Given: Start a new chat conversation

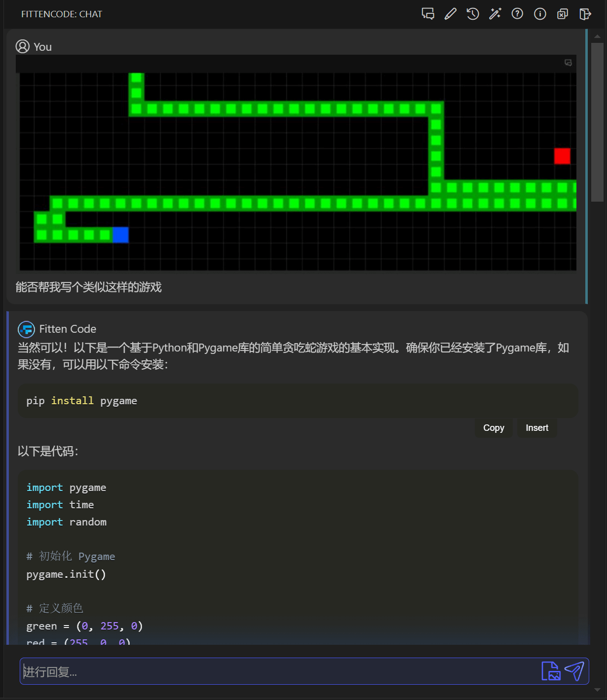Looking at the screenshot, I should (428, 14).
